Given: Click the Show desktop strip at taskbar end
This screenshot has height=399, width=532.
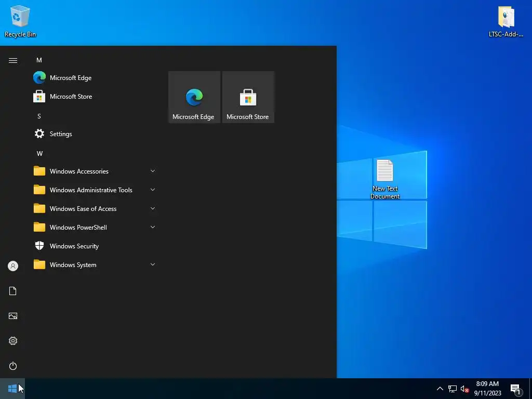Looking at the screenshot, I should coord(530,389).
